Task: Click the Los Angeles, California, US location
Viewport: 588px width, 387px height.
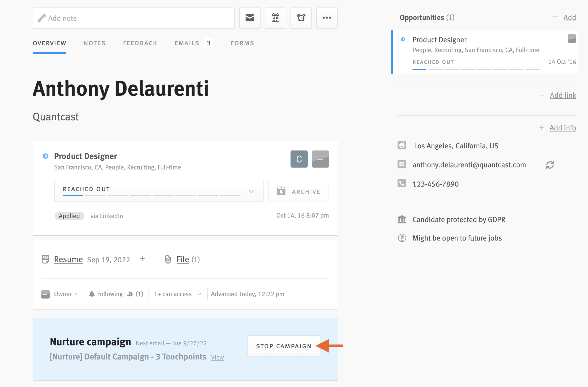Action: click(x=456, y=146)
